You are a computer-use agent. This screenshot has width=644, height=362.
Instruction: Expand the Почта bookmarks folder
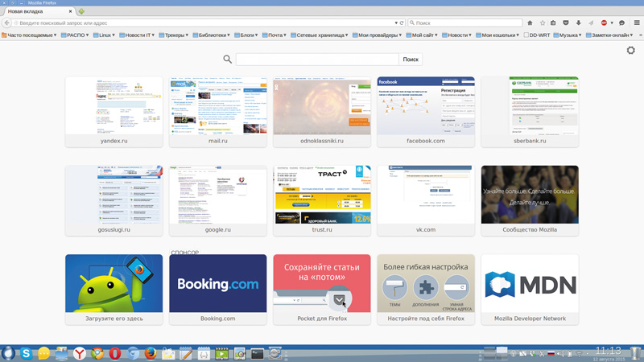[274, 35]
